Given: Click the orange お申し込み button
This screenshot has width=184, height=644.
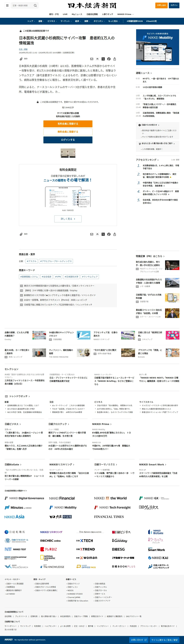Looking at the screenshot, I should [x=161, y=5].
